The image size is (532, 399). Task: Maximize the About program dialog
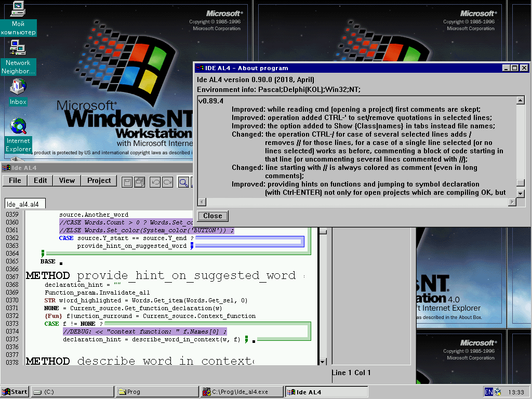click(514, 68)
